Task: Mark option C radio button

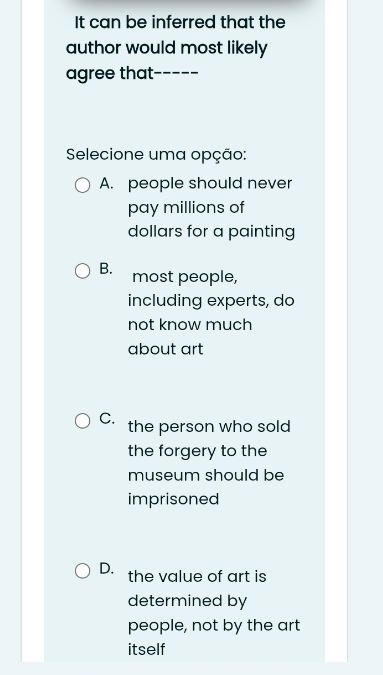Action: pyautogui.click(x=83, y=421)
